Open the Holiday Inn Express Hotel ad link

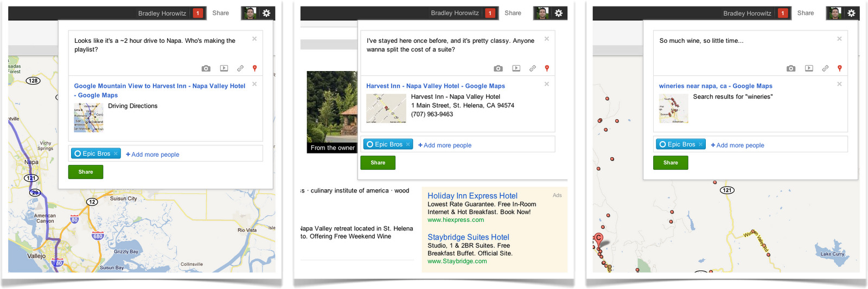point(472,196)
